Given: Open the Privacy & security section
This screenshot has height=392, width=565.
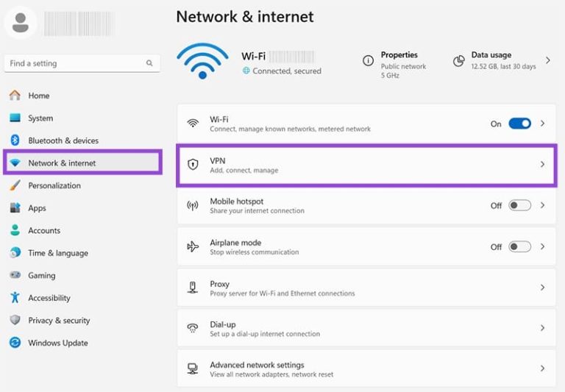Looking at the screenshot, I should 59,321.
